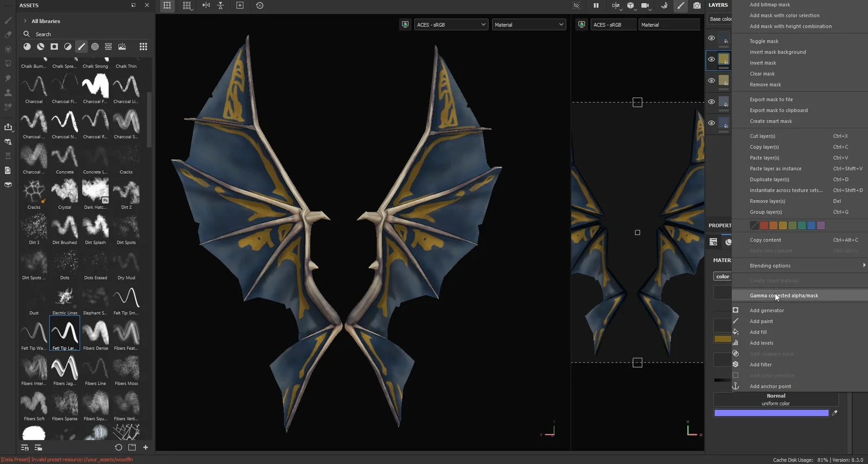Select the Felt Tip Large brush thumbnail
This screenshot has width=868, height=464.
pyautogui.click(x=65, y=333)
